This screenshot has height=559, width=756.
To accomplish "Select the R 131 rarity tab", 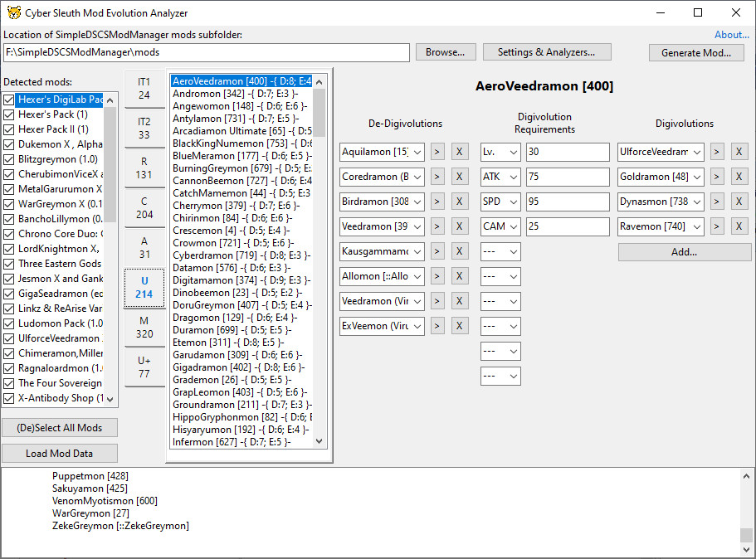I will coord(145,165).
